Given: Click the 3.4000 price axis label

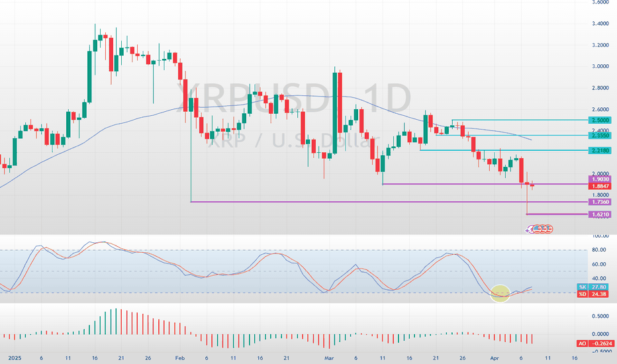Looking at the screenshot, I should pos(600,24).
